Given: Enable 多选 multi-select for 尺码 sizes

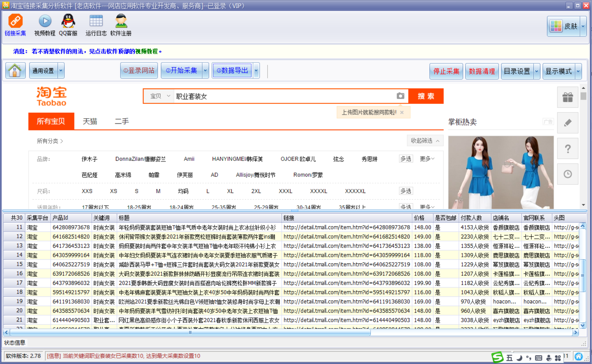Looking at the screenshot, I should 406,191.
